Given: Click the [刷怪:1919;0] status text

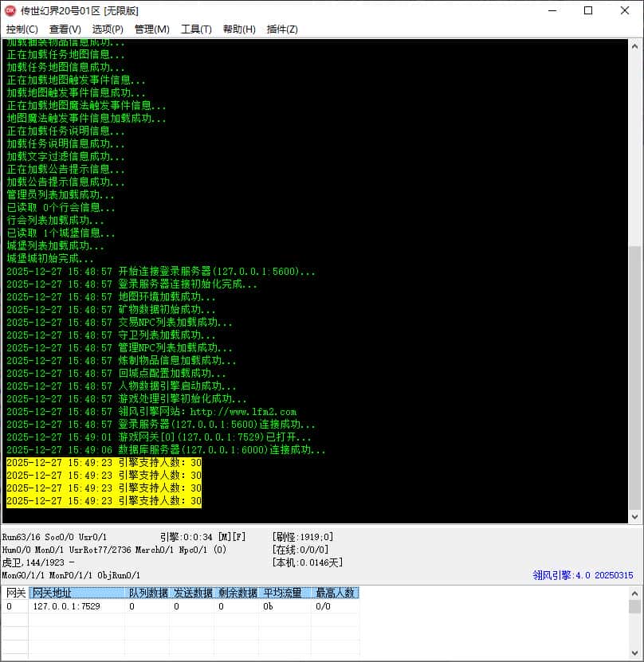Looking at the screenshot, I should (303, 537).
